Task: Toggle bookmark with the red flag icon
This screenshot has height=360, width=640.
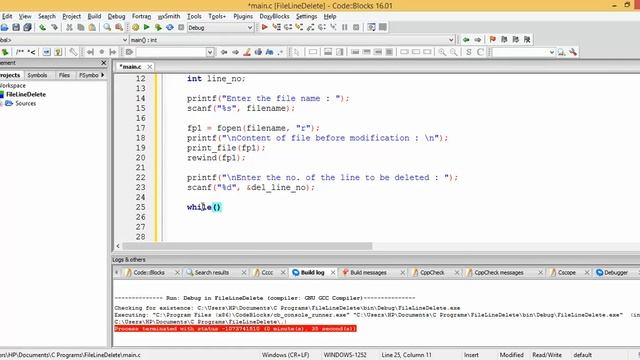Action: click(x=493, y=40)
